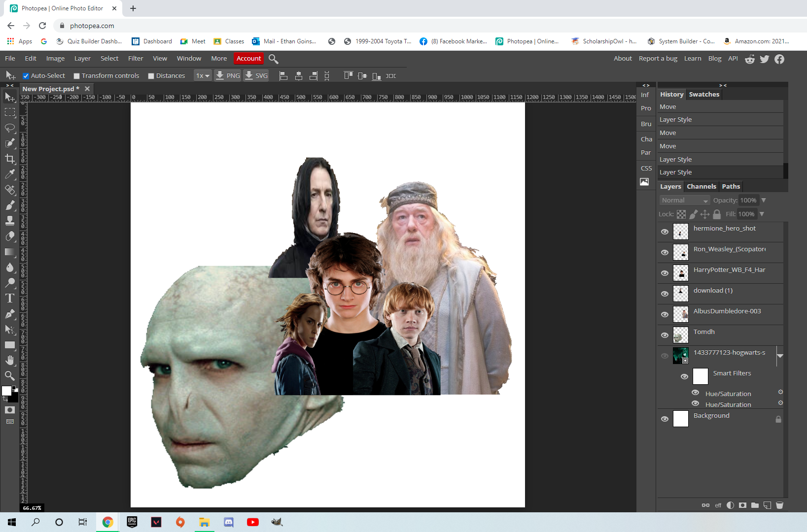This screenshot has height=532, width=807.
Task: Hide the Background layer
Action: (x=665, y=419)
